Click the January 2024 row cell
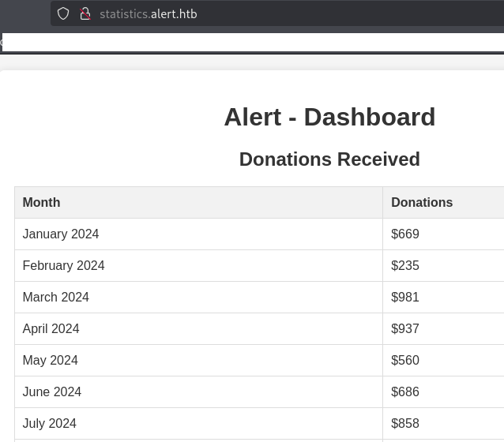504x442 pixels. (x=61, y=234)
